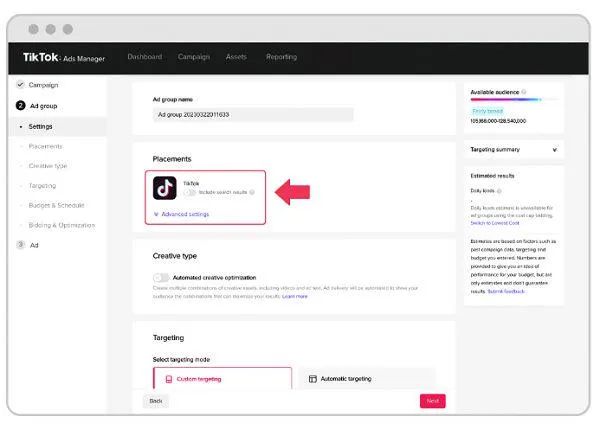600x430 pixels.
Task: Click the Campaign step checkmark icon
Action: click(21, 85)
